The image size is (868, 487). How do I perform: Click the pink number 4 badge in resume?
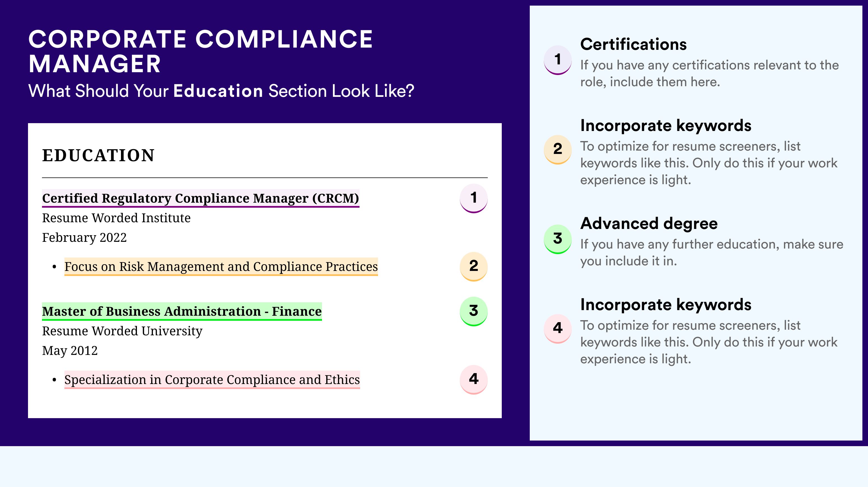coord(473,379)
